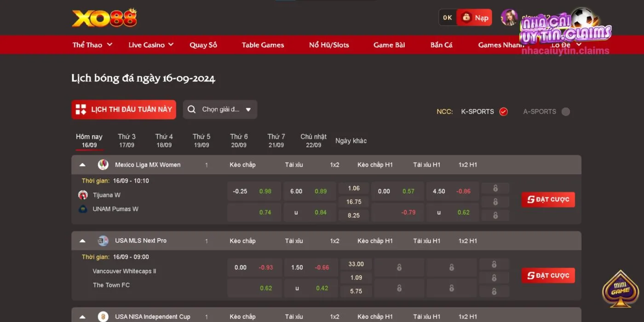
Task: Expand the Thể Thao menu
Action: [92, 45]
